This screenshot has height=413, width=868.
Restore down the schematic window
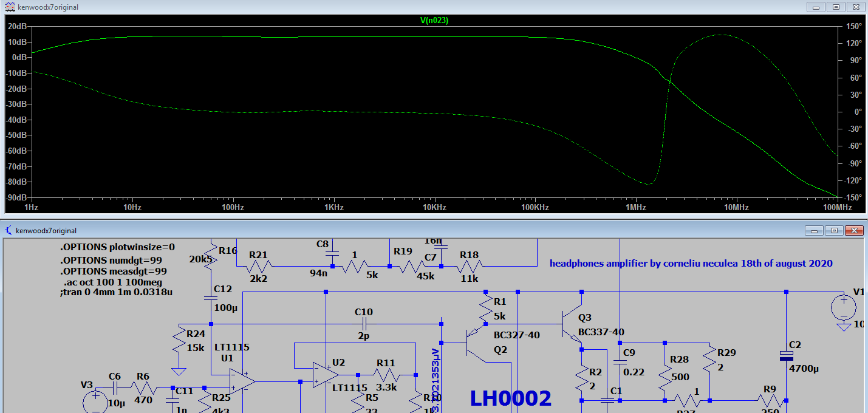(x=833, y=231)
